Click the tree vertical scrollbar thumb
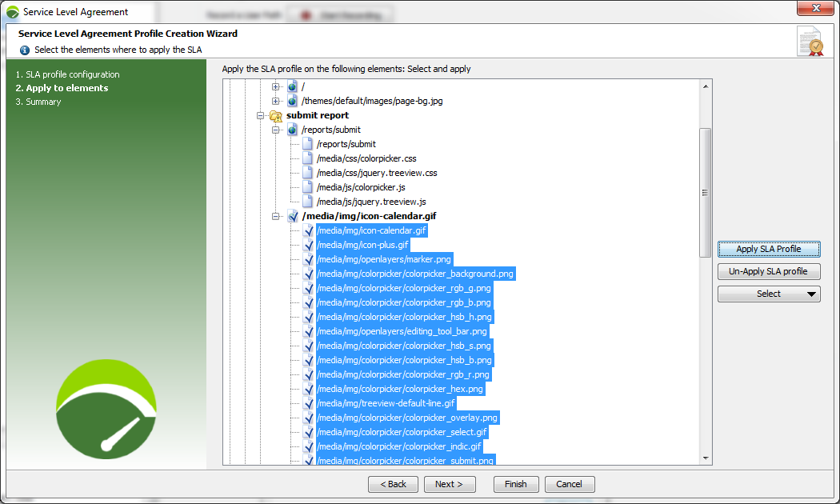 [x=705, y=193]
